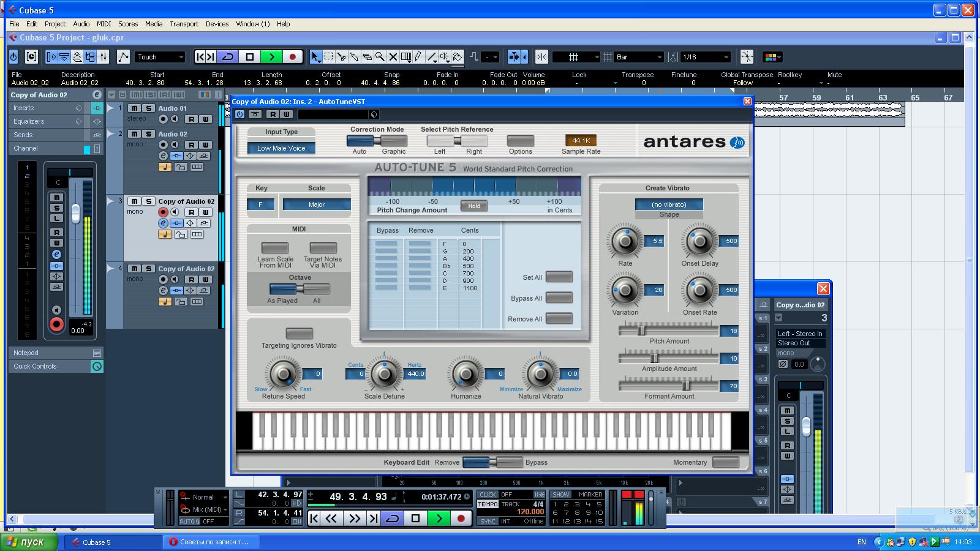Open the Project menu

(55, 24)
